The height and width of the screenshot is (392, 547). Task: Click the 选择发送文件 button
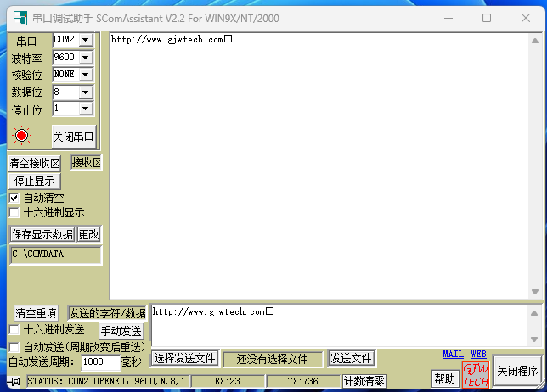[185, 358]
